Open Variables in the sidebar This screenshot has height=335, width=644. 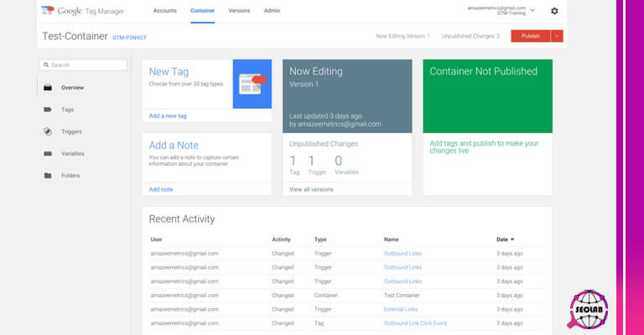pyautogui.click(x=73, y=153)
